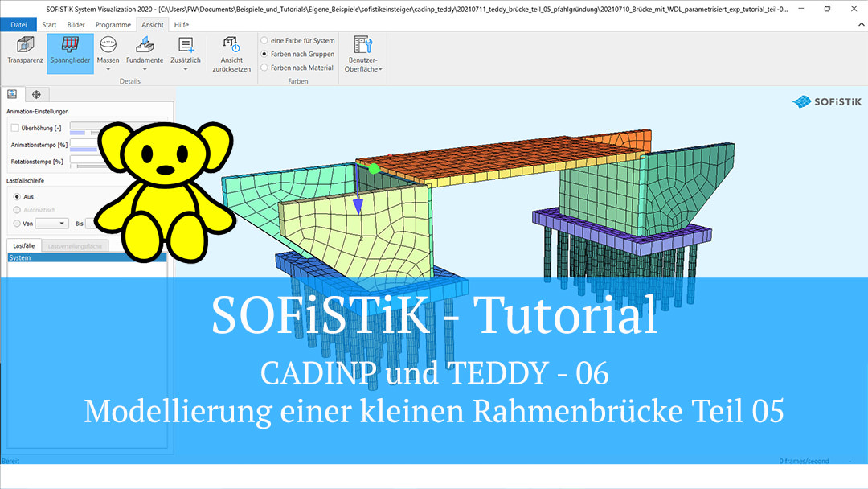Viewport: 868px width, 489px height.
Task: Open the Programme menu
Action: (113, 24)
